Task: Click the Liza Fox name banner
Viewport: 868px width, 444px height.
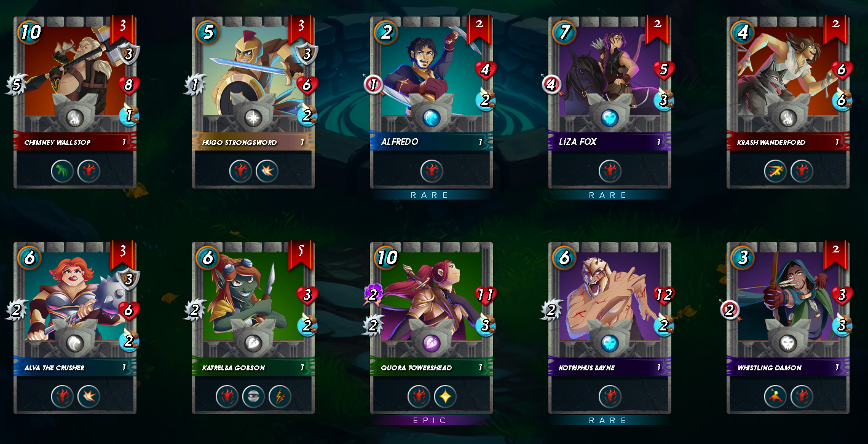Action: 610,142
